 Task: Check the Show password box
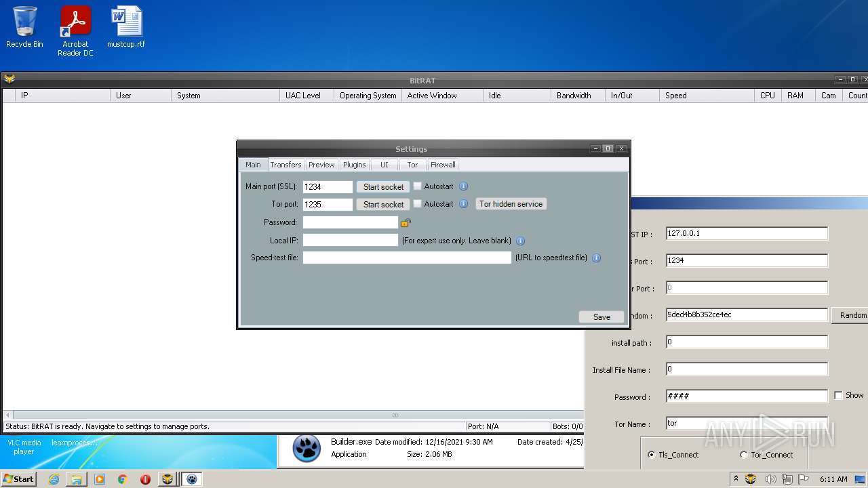click(x=839, y=395)
